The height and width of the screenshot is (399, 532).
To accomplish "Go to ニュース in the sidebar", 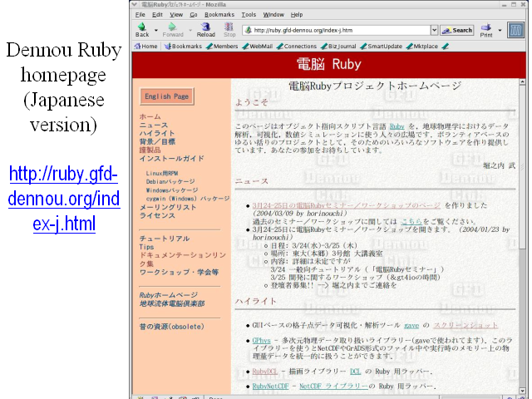I will 153,125.
